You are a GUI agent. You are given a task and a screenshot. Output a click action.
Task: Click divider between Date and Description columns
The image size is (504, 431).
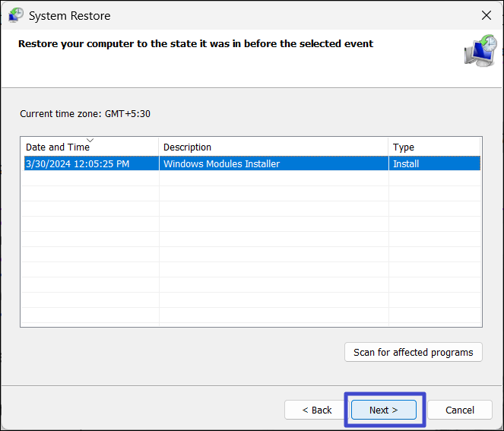point(159,147)
